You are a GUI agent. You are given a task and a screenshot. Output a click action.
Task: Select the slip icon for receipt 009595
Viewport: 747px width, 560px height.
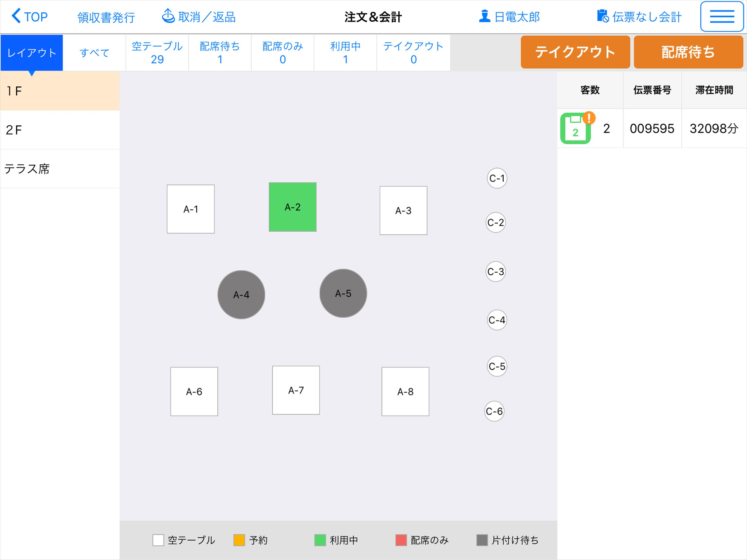coord(576,128)
